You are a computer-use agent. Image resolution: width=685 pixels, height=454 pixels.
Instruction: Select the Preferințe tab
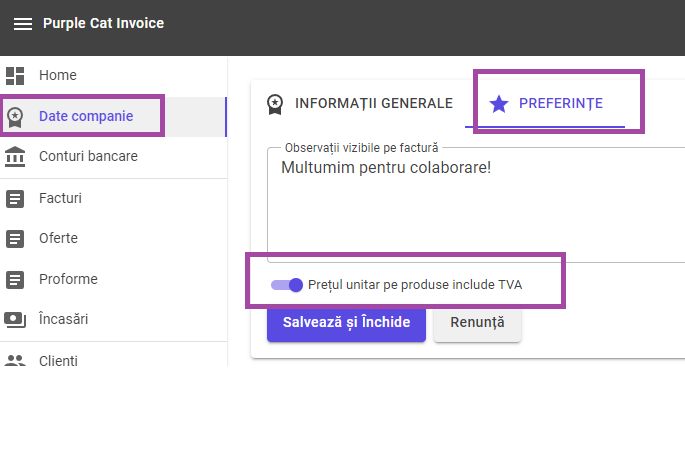[545, 104]
